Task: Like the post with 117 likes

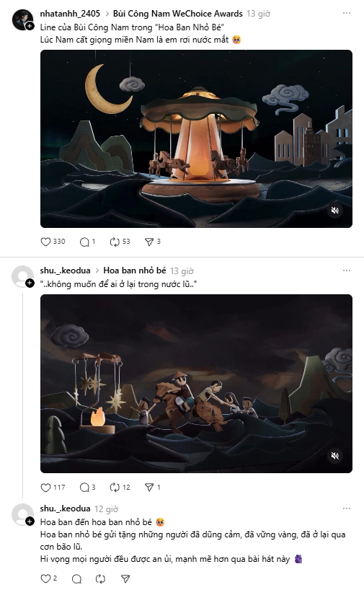Action: (53, 488)
